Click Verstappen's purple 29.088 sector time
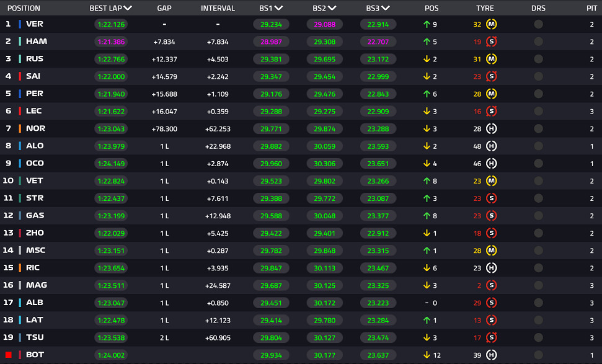The height and width of the screenshot is (364, 602). 324,24
